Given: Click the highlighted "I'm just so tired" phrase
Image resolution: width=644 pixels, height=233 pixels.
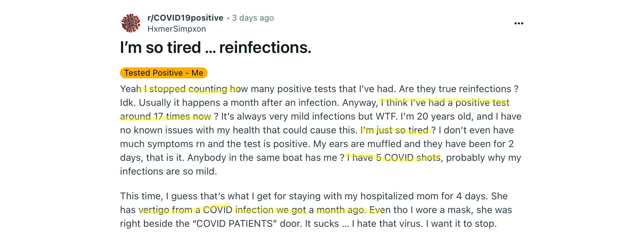Looking at the screenshot, I should pyautogui.click(x=395, y=130).
